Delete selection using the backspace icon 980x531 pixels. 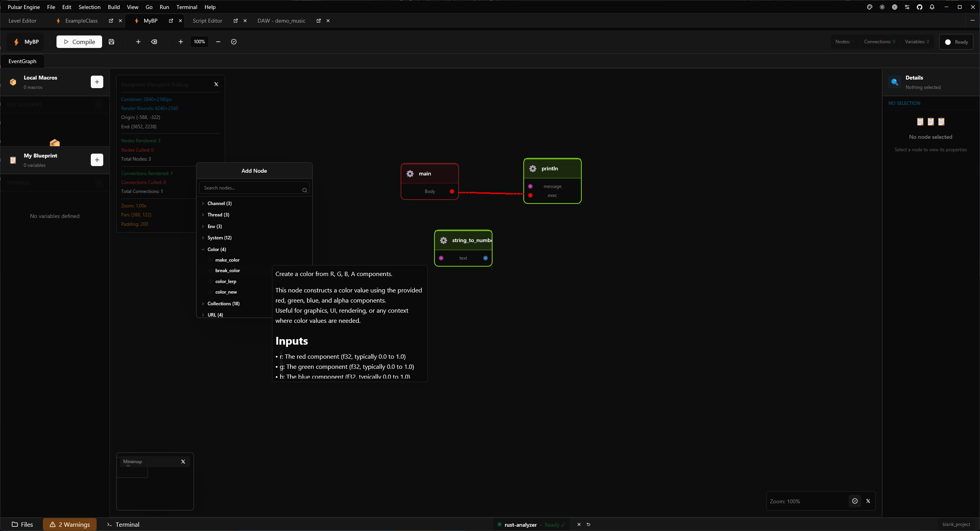point(154,42)
